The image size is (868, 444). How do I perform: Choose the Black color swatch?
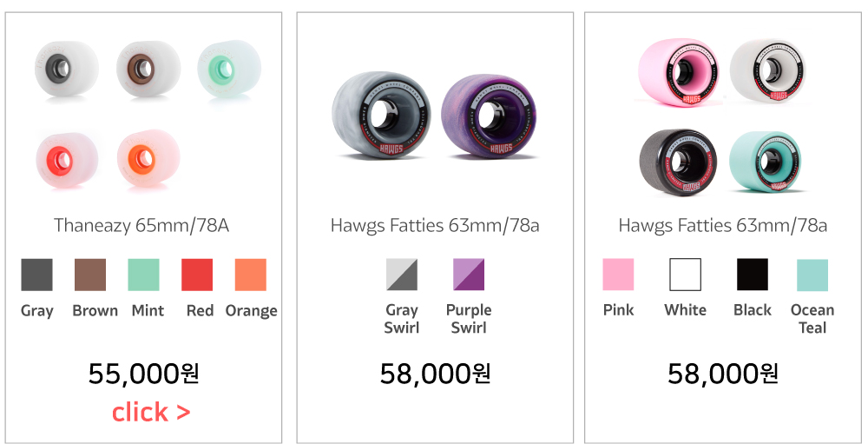752,275
